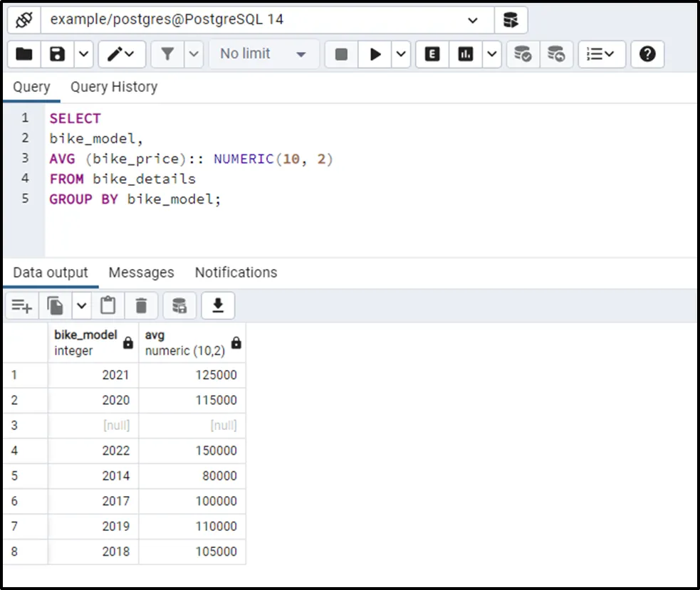Click the connection status icon
Image resolution: width=700 pixels, height=590 pixels.
pos(23,20)
